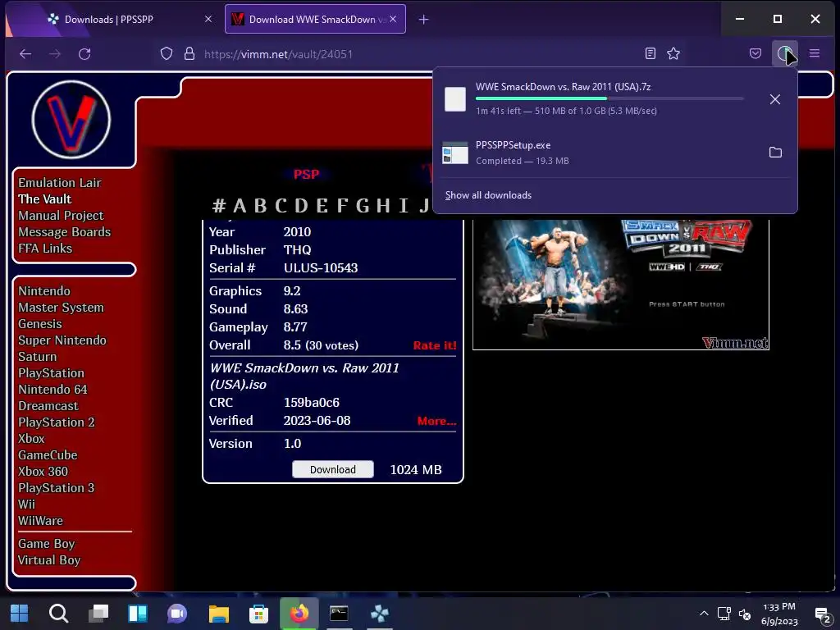The image size is (840, 630).
Task: Open the FFA Links page
Action: pos(45,248)
